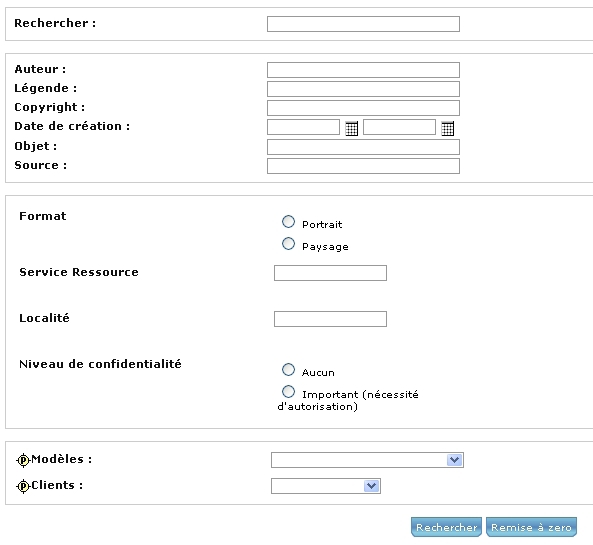Focus the Service Ressource field
The width and height of the screenshot is (593, 545).
tap(330, 273)
